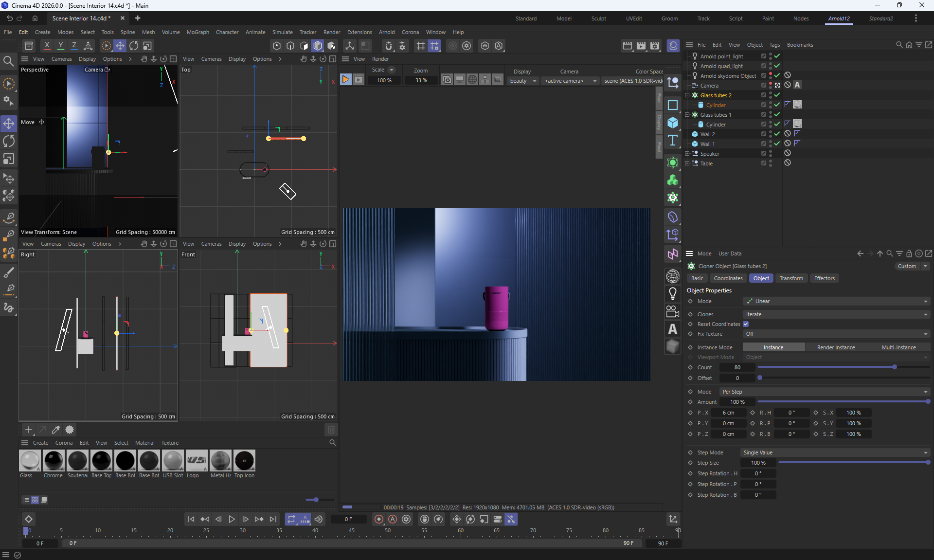Select the Rotate tool in left toolbar

coord(9,141)
